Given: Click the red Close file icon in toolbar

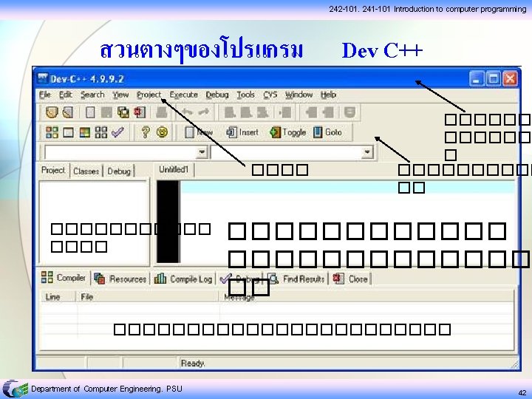Looking at the screenshot, I should click(140, 112).
